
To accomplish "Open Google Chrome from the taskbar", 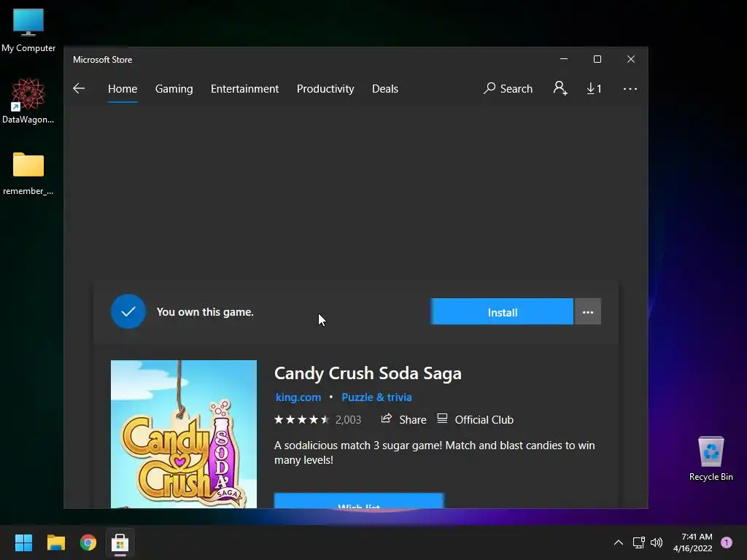I will tap(88, 542).
